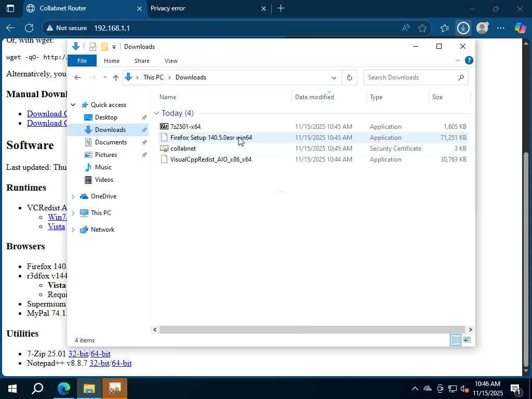532x399 pixels.
Task: Expand This PC tree node
Action: click(x=73, y=213)
